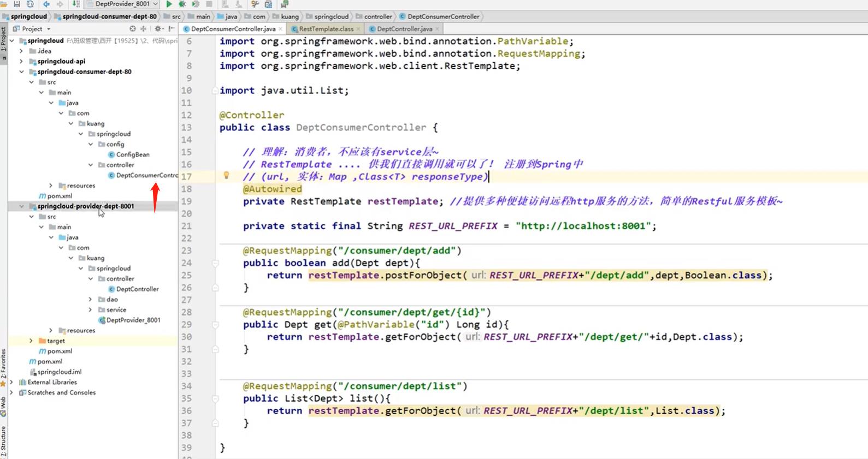Click the yellow lightbulb on line 17

[x=226, y=176]
